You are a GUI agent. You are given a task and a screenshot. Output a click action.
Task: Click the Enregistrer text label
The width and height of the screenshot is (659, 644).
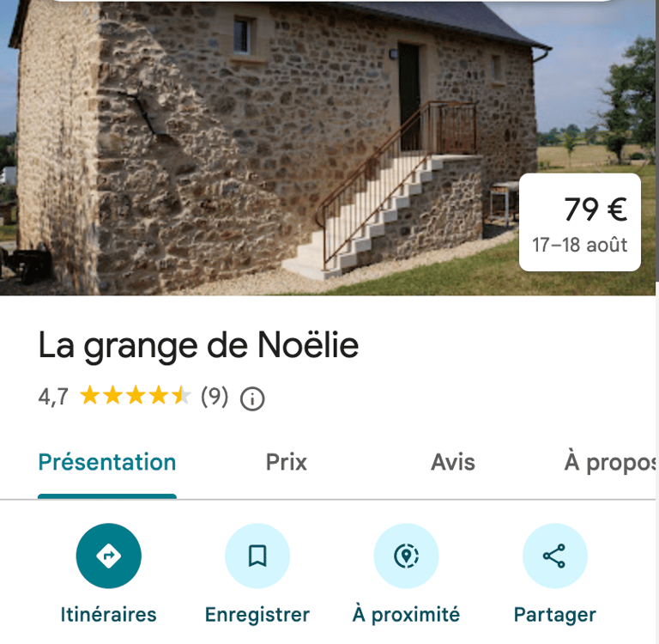click(x=257, y=615)
